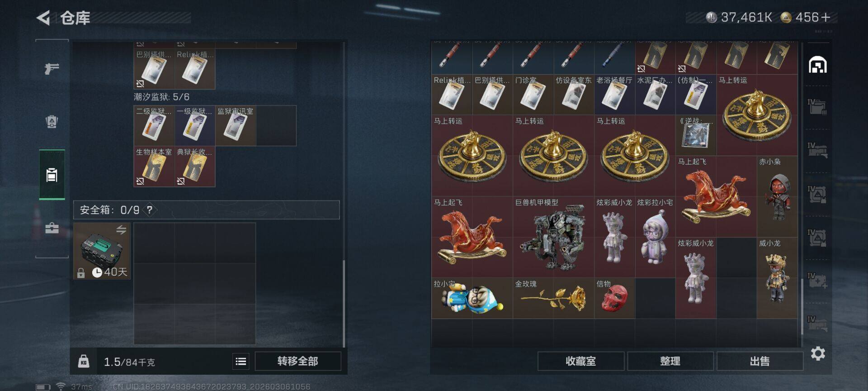Add currency with the plus beside 456

pyautogui.click(x=826, y=17)
